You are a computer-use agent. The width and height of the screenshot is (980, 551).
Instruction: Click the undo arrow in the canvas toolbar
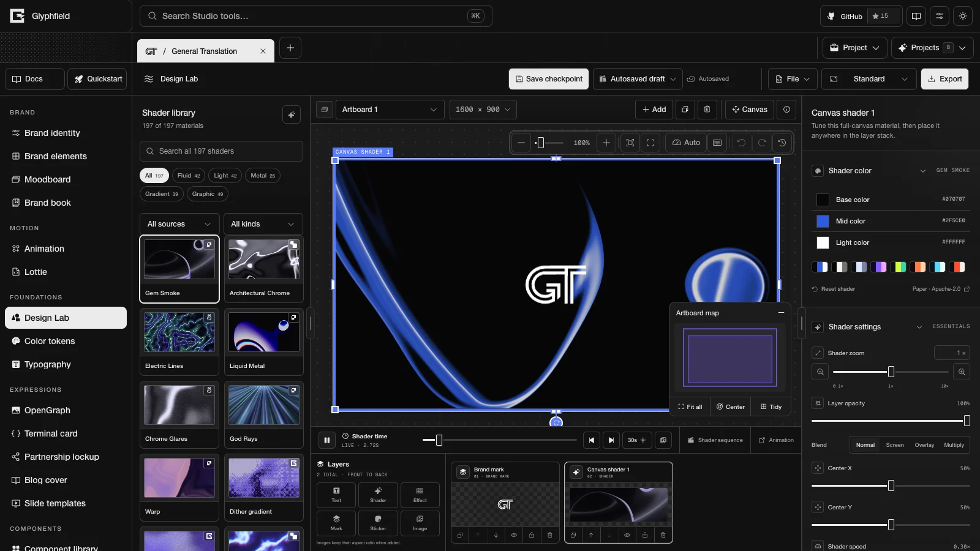pyautogui.click(x=741, y=143)
